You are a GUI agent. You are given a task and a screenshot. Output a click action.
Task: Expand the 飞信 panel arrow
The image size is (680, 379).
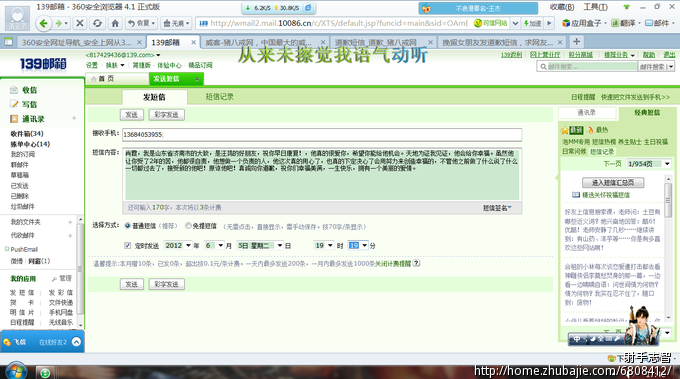click(x=76, y=342)
